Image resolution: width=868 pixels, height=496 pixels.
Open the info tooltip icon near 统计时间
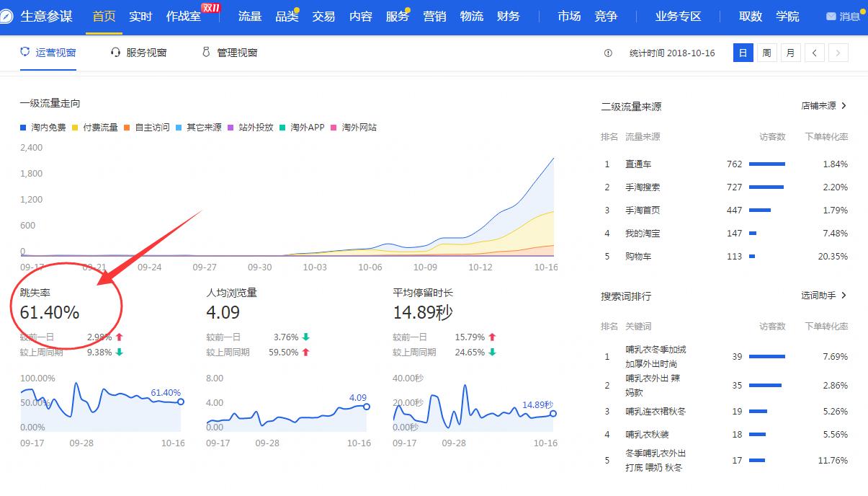pos(609,53)
